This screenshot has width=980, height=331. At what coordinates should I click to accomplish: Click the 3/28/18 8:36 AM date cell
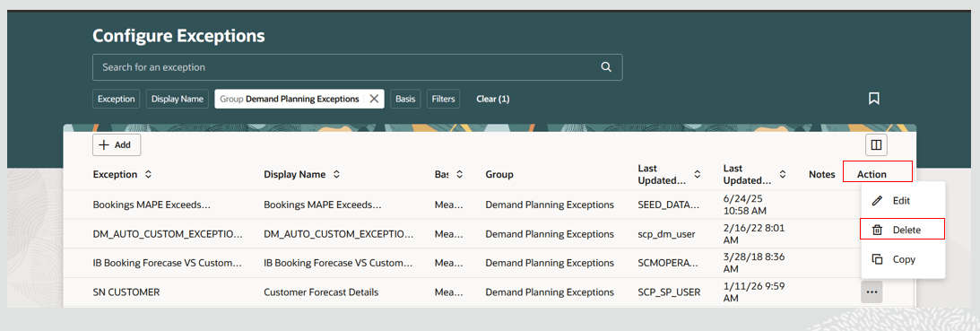[754, 264]
